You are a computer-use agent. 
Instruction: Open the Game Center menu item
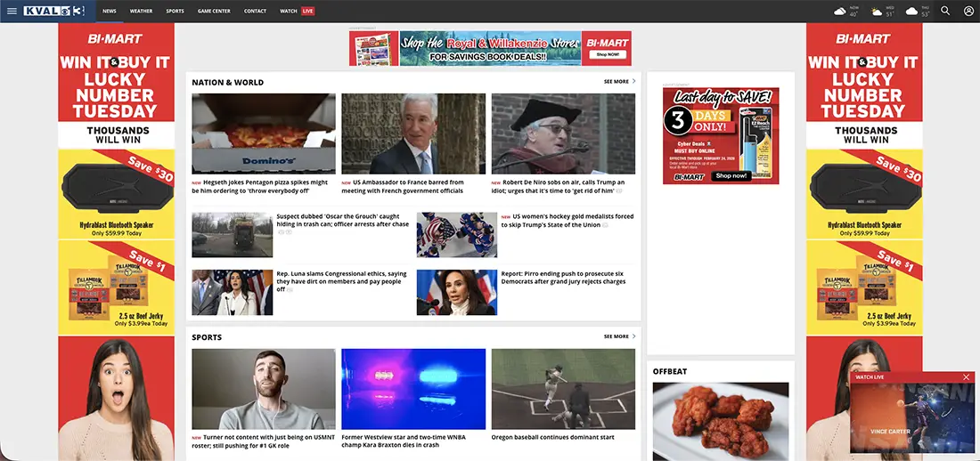click(x=214, y=12)
